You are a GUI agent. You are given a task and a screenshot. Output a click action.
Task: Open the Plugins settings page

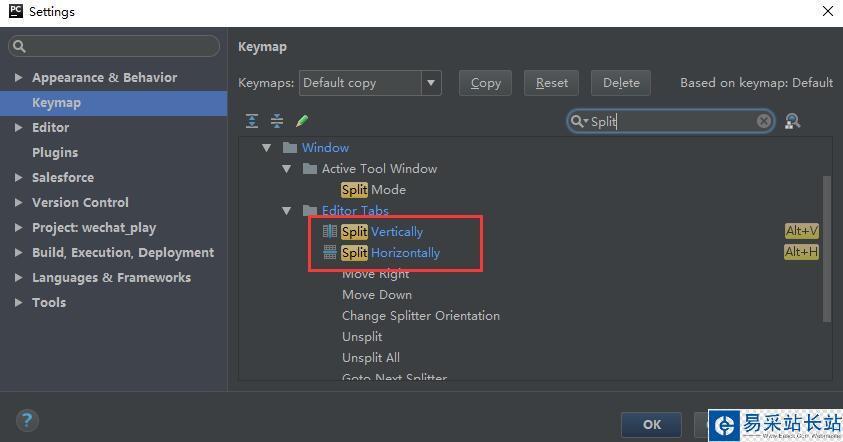(x=55, y=153)
